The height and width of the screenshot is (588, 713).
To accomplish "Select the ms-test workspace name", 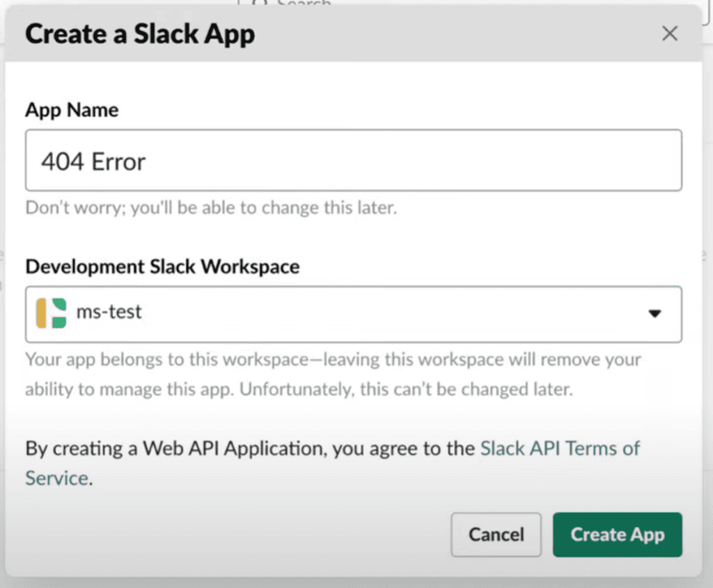I will (x=109, y=312).
